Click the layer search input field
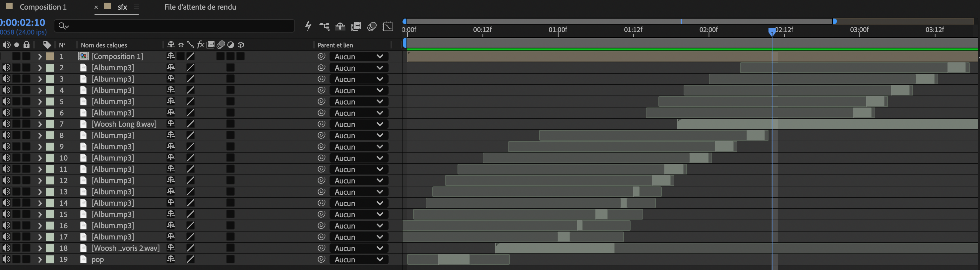Image resolution: width=980 pixels, height=270 pixels. [x=174, y=26]
